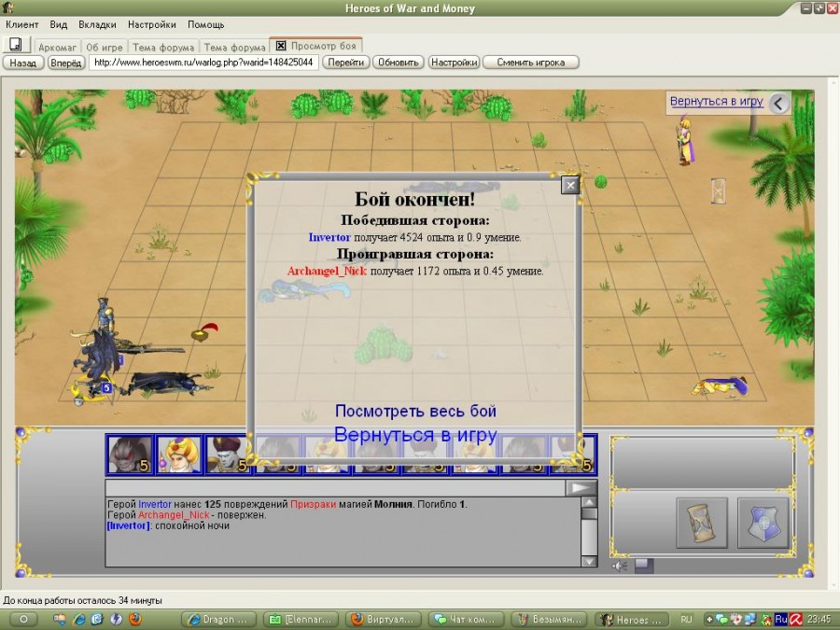Switch to Чат ком taskbar window
Image resolution: width=840 pixels, height=630 pixels.
click(465, 620)
